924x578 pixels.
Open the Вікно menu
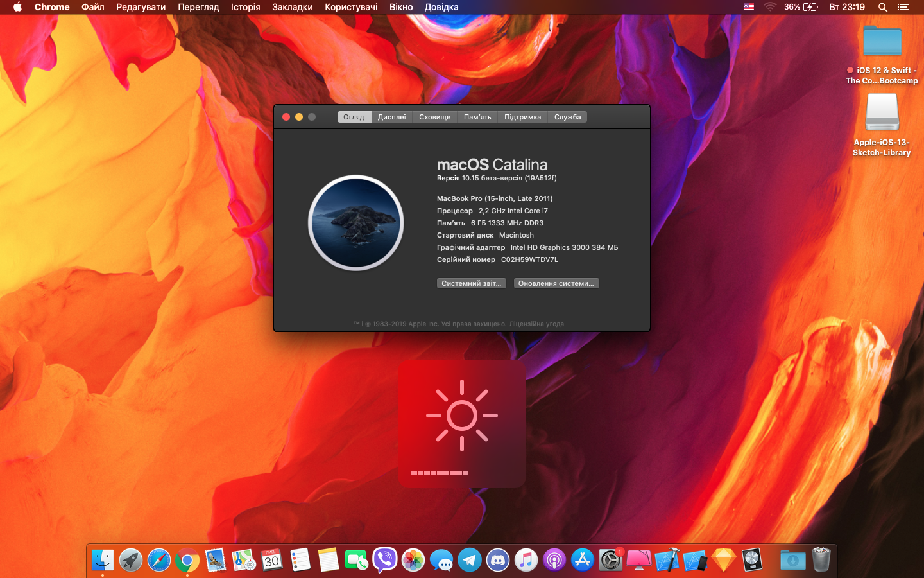401,7
